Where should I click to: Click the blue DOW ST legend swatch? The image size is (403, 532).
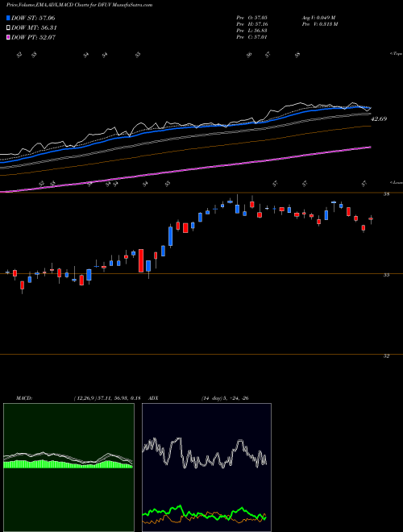coord(8,18)
